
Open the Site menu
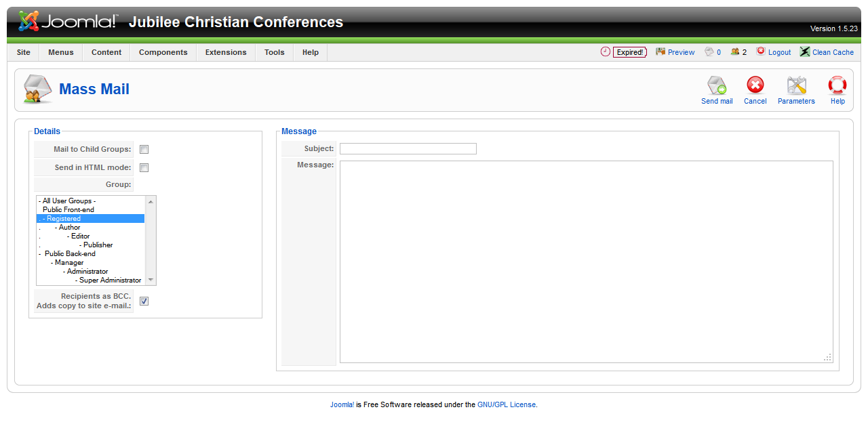coord(24,52)
